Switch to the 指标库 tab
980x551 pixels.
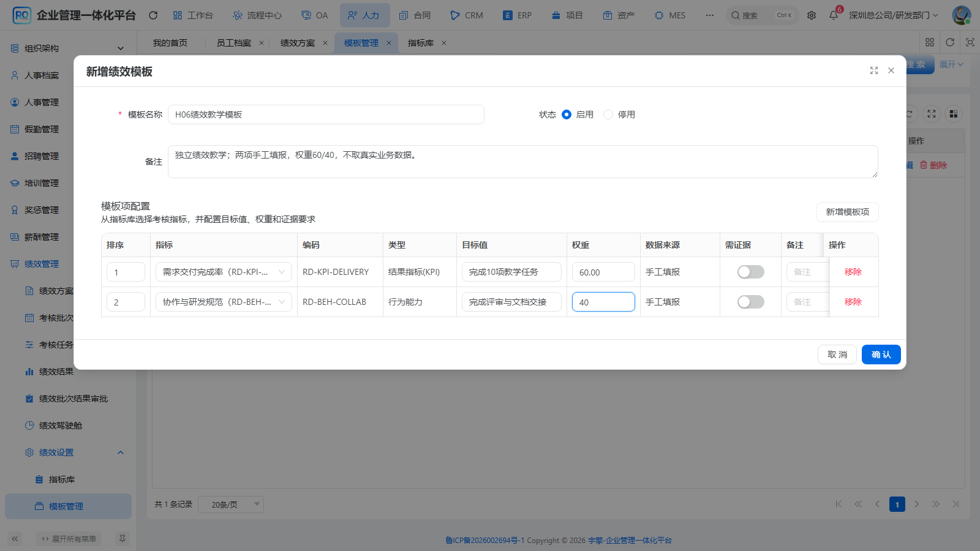421,43
